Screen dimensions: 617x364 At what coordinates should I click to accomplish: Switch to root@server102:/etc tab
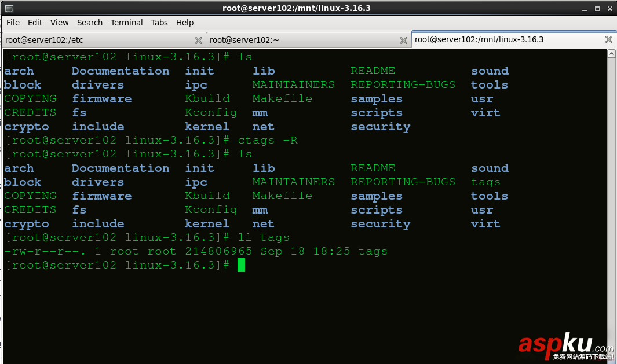coord(104,40)
